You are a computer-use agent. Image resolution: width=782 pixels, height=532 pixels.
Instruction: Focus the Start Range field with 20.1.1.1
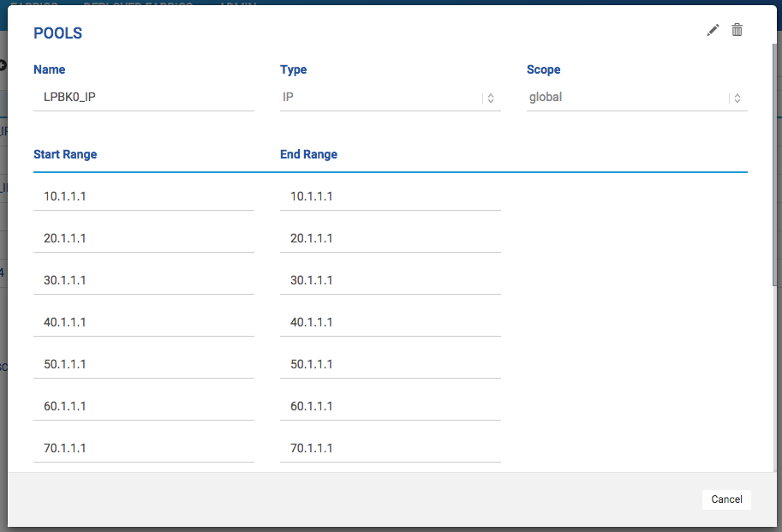[144, 238]
